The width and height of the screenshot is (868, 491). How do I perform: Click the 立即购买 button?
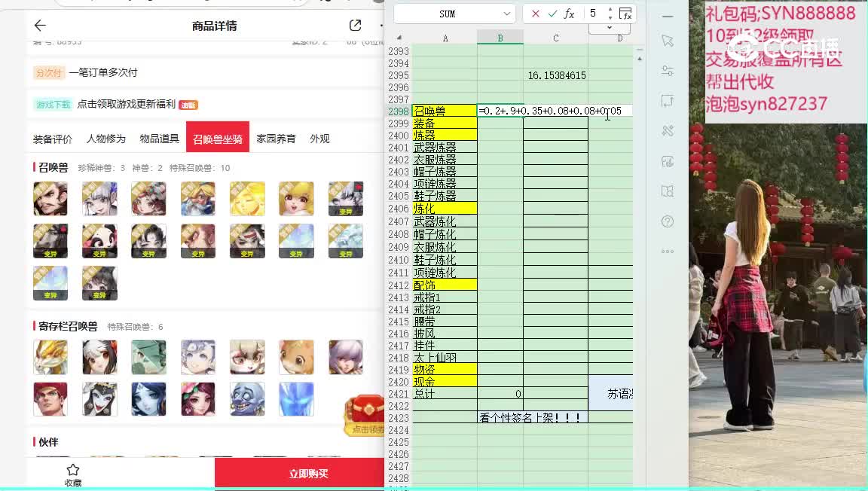tap(299, 473)
